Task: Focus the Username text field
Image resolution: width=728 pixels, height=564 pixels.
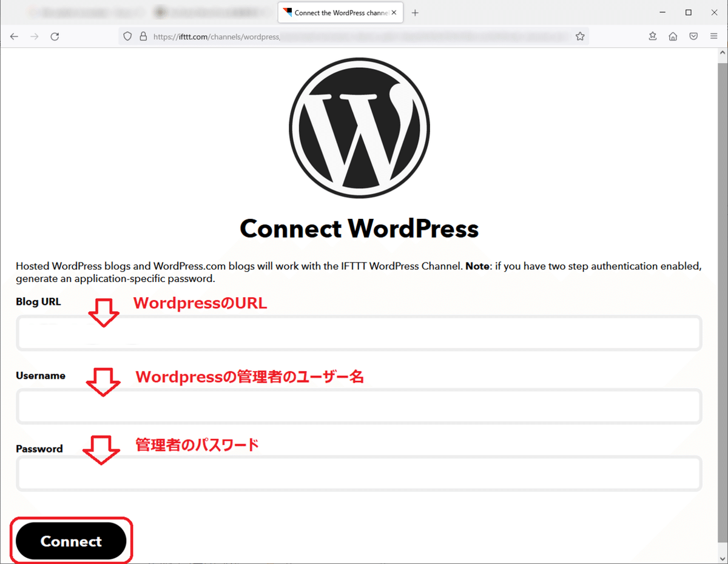Action: 359,406
